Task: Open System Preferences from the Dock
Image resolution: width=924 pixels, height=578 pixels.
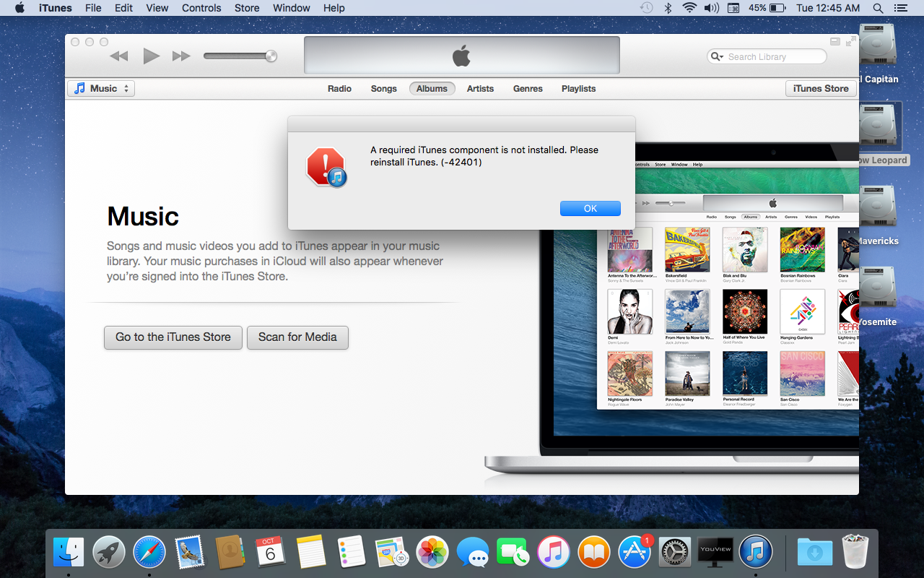Action: point(675,553)
